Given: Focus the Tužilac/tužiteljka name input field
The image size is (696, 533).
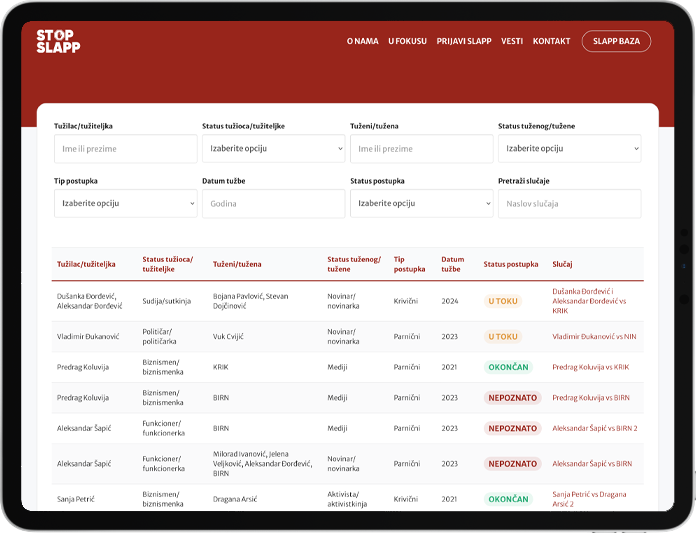Looking at the screenshot, I should click(125, 149).
